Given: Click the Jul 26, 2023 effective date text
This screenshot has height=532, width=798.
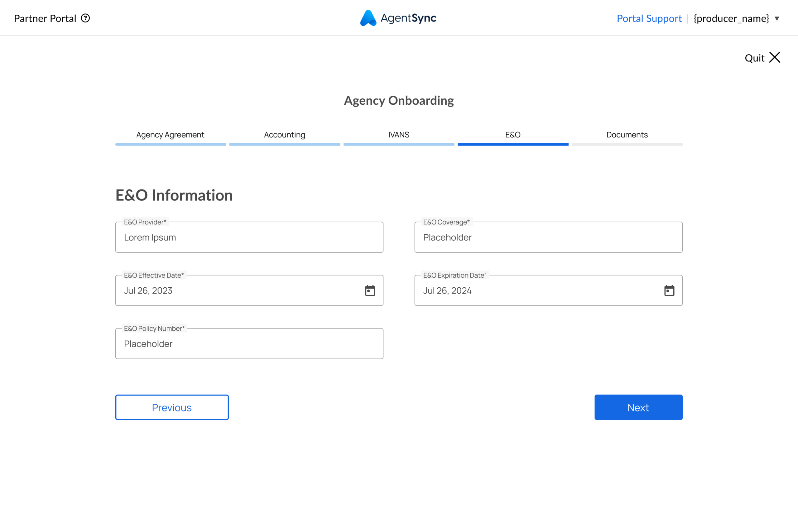Looking at the screenshot, I should click(x=148, y=291).
